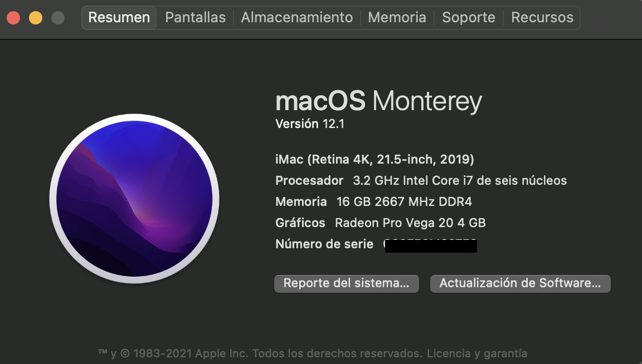
Task: Click the Reporte del sistema button
Action: (346, 283)
